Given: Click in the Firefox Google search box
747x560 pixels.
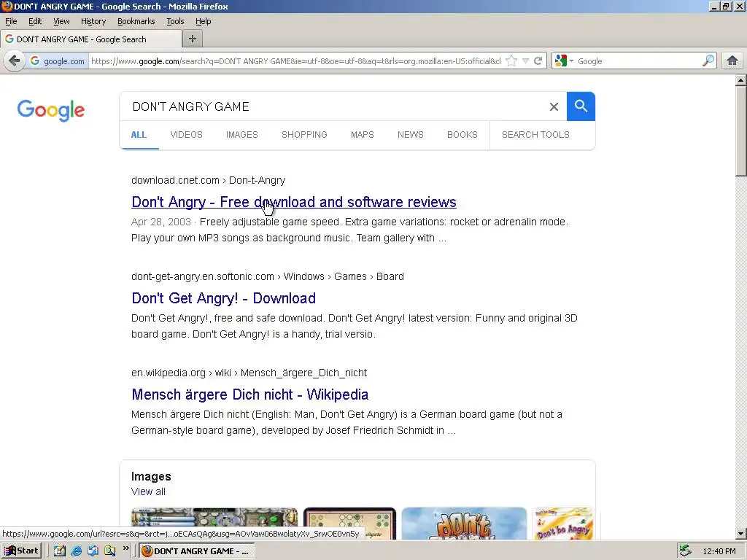Looking at the screenshot, I should click(x=638, y=61).
